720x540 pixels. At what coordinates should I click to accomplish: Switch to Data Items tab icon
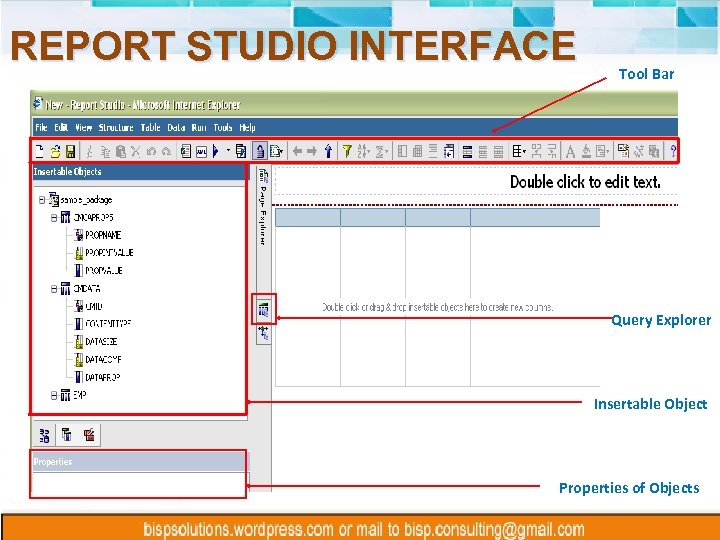[67, 435]
